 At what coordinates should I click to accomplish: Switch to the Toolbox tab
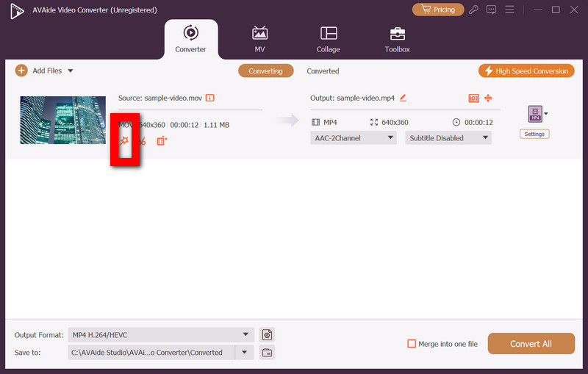click(x=397, y=39)
